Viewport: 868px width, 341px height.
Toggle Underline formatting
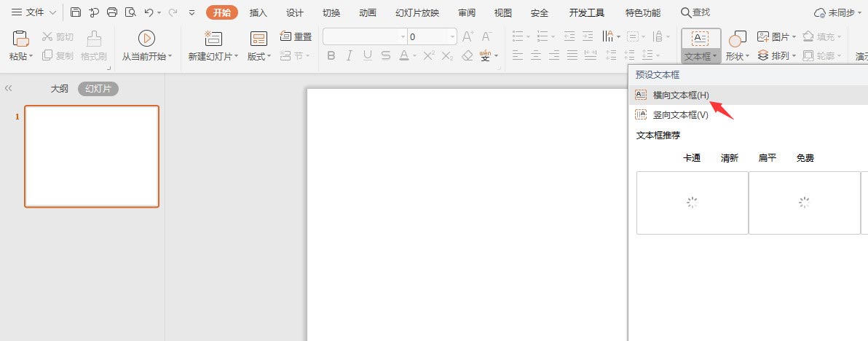[x=368, y=55]
